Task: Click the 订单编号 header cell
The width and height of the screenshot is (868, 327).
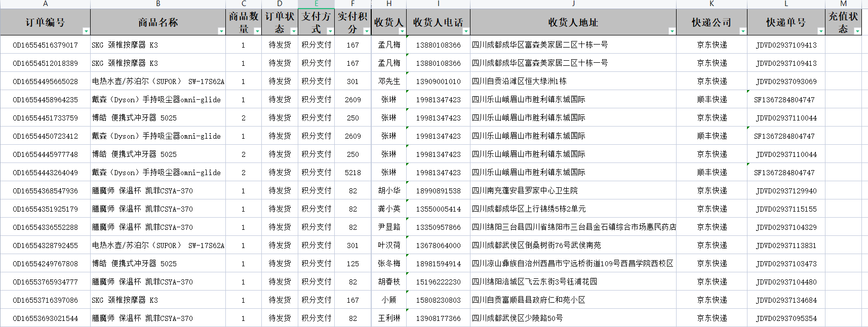Action: pyautogui.click(x=46, y=22)
